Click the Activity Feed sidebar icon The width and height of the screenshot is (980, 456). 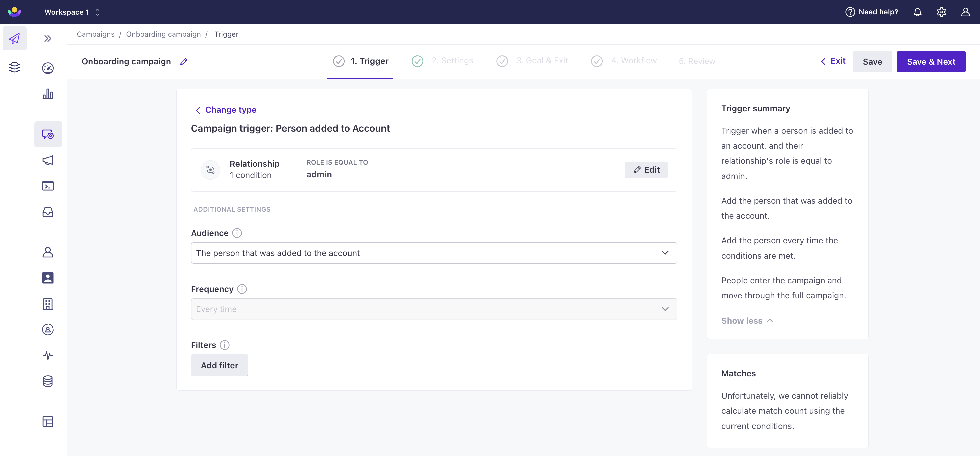[48, 355]
